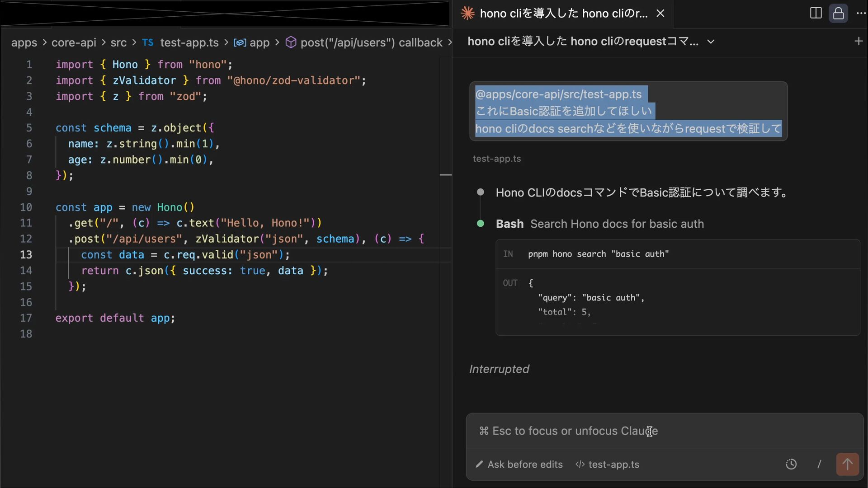Click the Claude starburst icon on the tab
The width and height of the screenshot is (868, 488).
pos(467,14)
